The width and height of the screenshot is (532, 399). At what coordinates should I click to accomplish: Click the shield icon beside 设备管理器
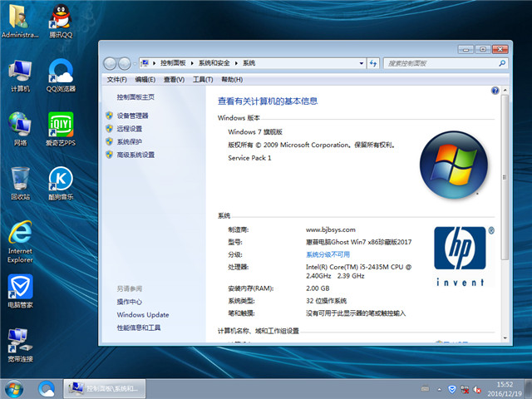point(109,116)
